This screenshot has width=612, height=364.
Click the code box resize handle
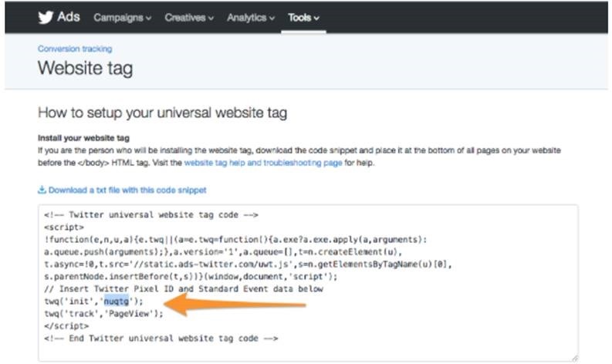573,357
